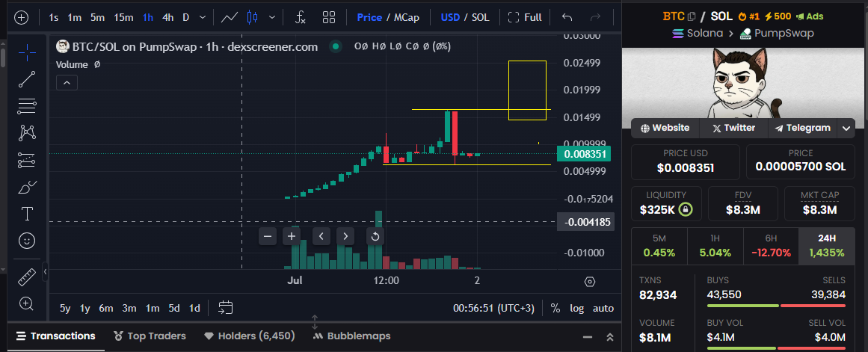The width and height of the screenshot is (868, 352).
Task: Switch chart to MCap display
Action: (x=406, y=17)
